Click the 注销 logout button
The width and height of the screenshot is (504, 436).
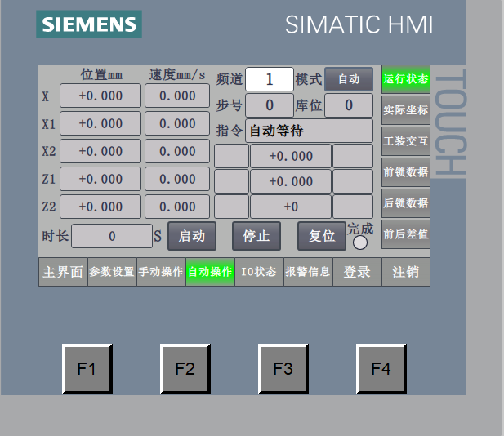[406, 272]
